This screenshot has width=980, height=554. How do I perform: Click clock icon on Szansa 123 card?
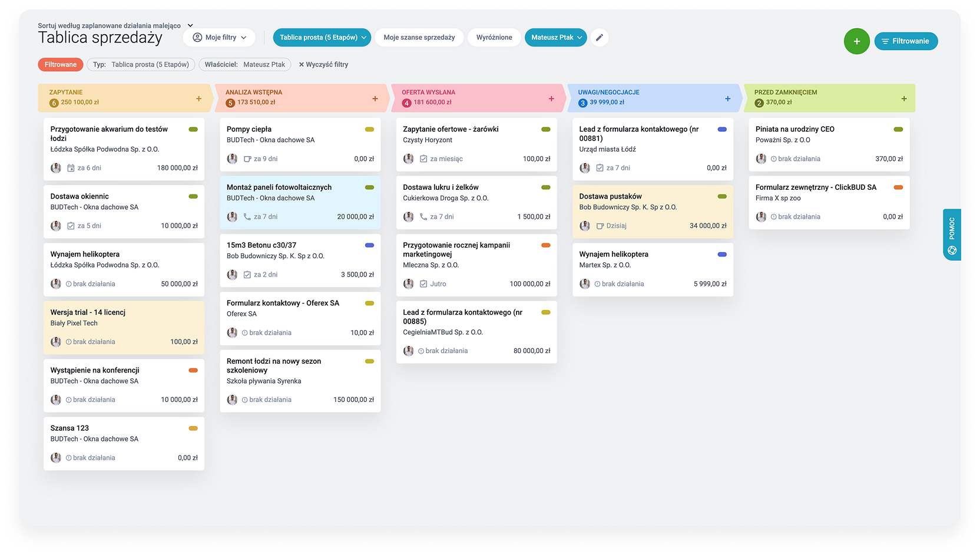tap(69, 458)
